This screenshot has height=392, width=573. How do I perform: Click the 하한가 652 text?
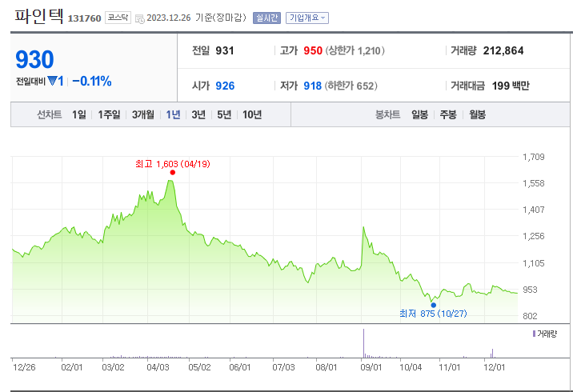click(x=351, y=86)
